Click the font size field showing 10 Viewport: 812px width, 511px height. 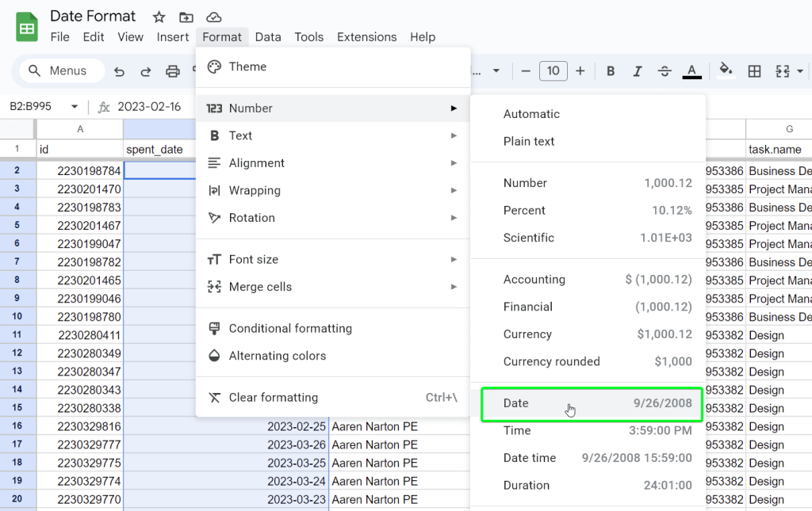coord(553,71)
